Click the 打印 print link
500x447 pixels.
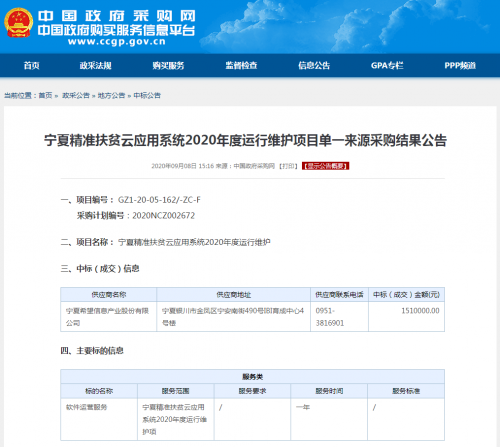click(288, 166)
